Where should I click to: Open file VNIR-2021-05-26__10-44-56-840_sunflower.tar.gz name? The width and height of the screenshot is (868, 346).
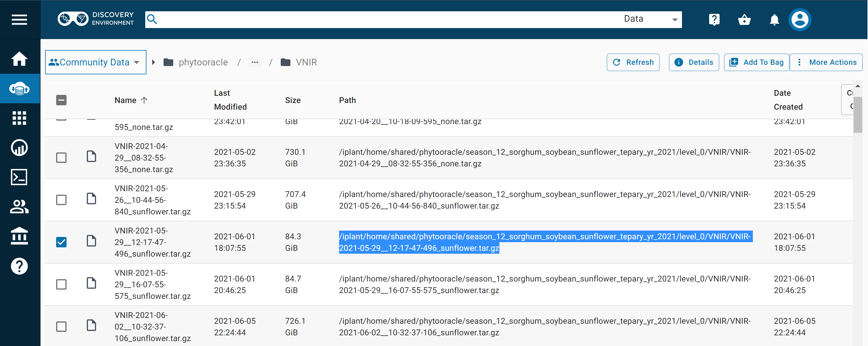pos(153,200)
